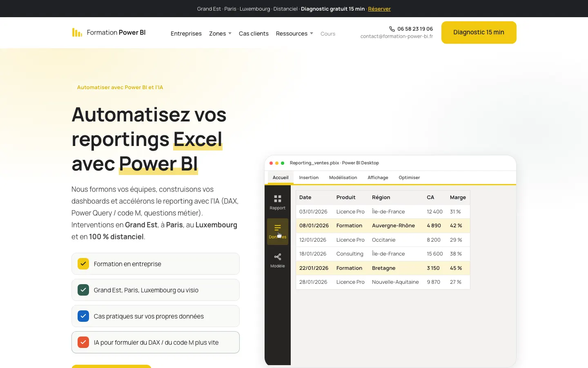Click the phone icon beside 06 58 23 19 06
This screenshot has height=368, width=588.
(x=392, y=29)
